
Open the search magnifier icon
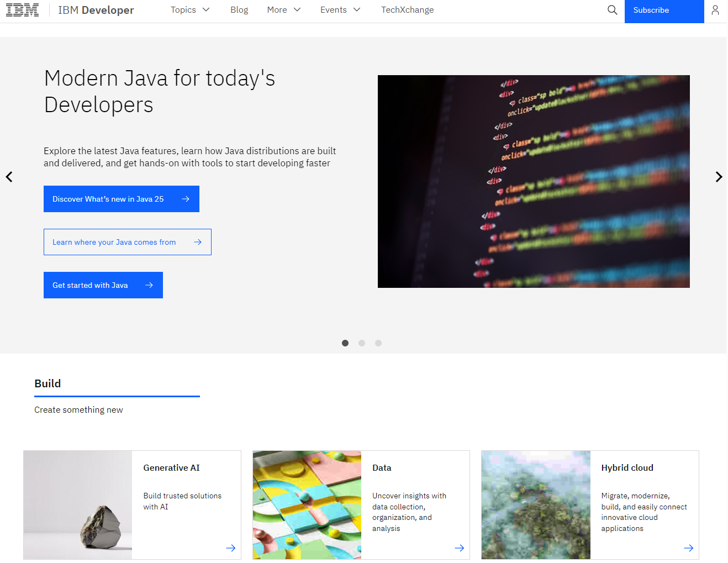tap(612, 10)
